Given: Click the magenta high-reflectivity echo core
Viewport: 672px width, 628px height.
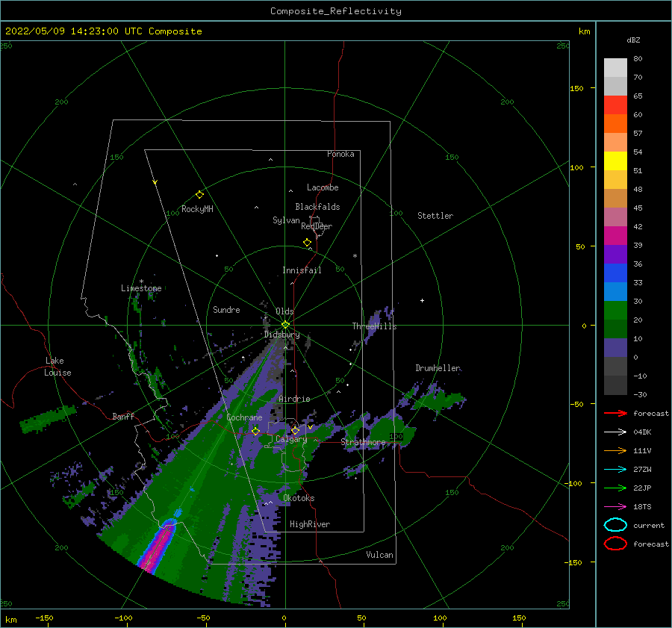Looking at the screenshot, I should (x=157, y=548).
